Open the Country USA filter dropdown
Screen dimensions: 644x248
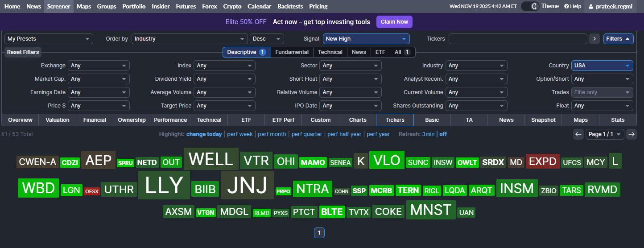602,66
